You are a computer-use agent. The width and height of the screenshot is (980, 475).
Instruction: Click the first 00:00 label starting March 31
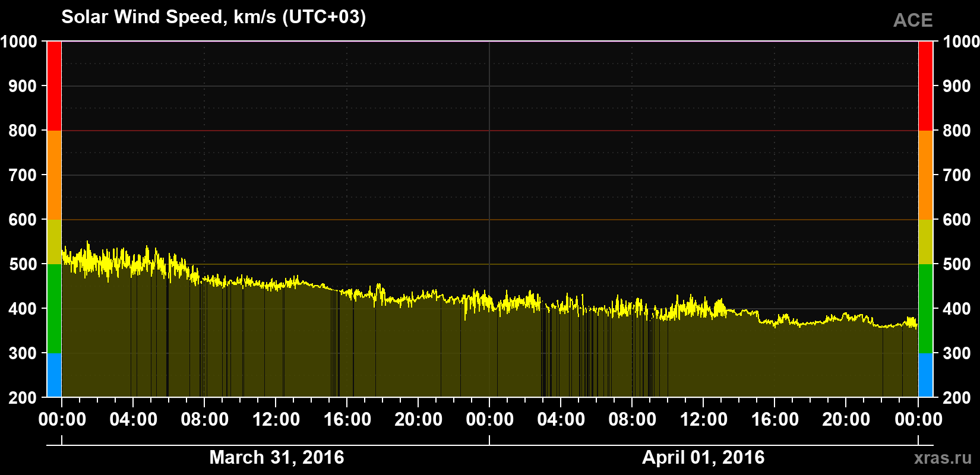tap(62, 420)
